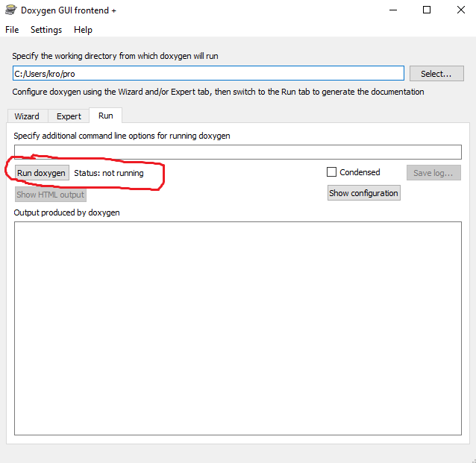Switch to the Expert tab
Viewport: 476px width, 463px height.
69,116
